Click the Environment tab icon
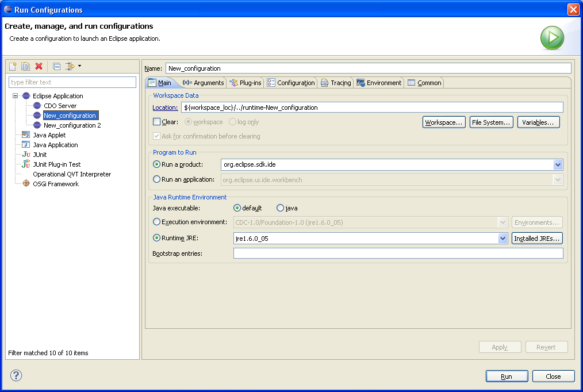583x392 pixels. (360, 83)
